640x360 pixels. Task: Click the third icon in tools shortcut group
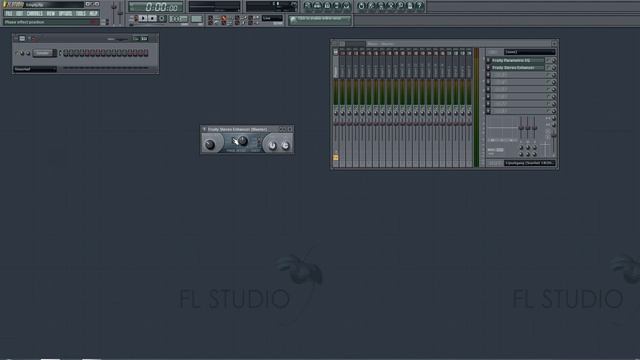pyautogui.click(x=381, y=6)
